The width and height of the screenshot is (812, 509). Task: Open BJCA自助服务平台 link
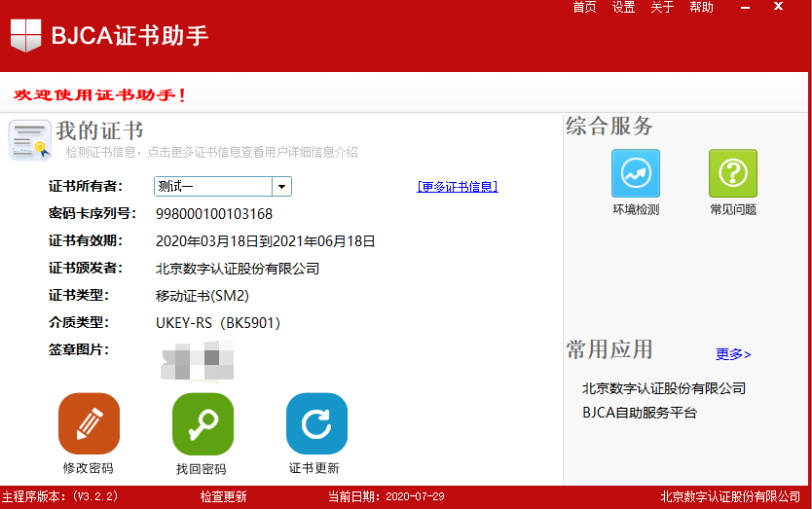coord(640,413)
